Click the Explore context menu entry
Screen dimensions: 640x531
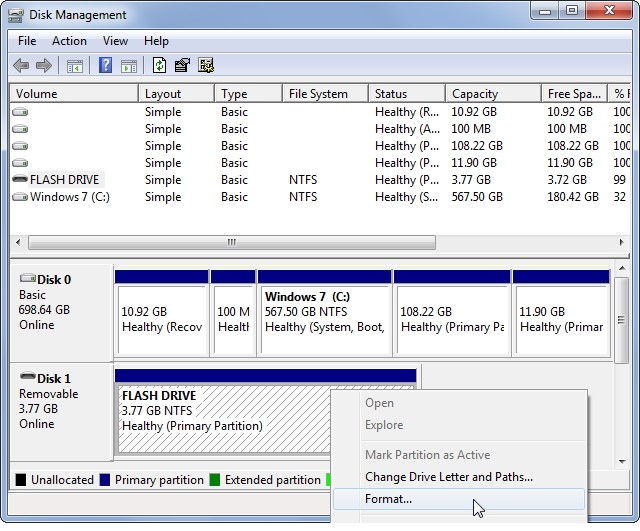click(x=459, y=425)
